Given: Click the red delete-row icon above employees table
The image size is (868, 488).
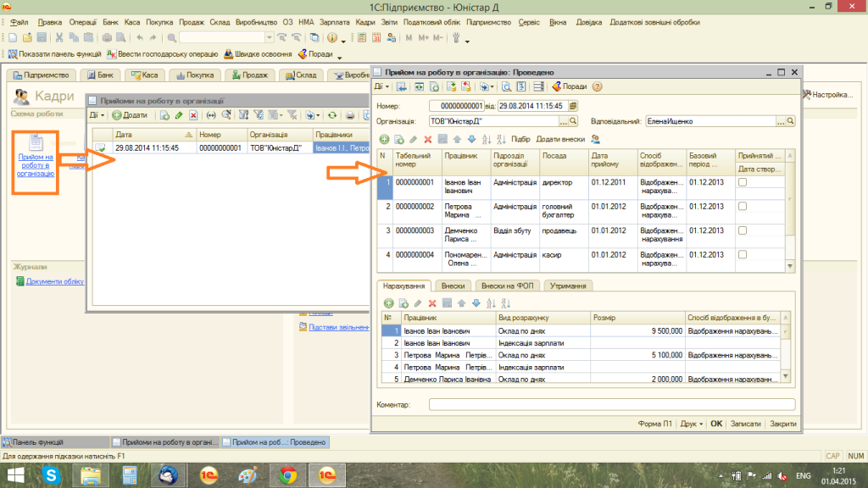Looking at the screenshot, I should pyautogui.click(x=428, y=140).
